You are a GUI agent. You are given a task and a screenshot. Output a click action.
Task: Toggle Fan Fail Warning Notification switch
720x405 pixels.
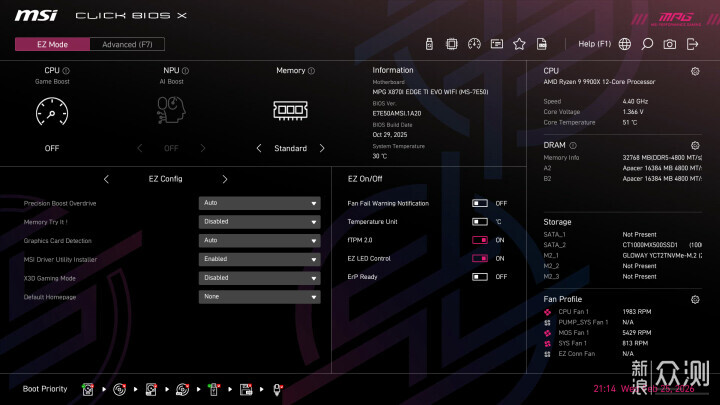(x=480, y=203)
